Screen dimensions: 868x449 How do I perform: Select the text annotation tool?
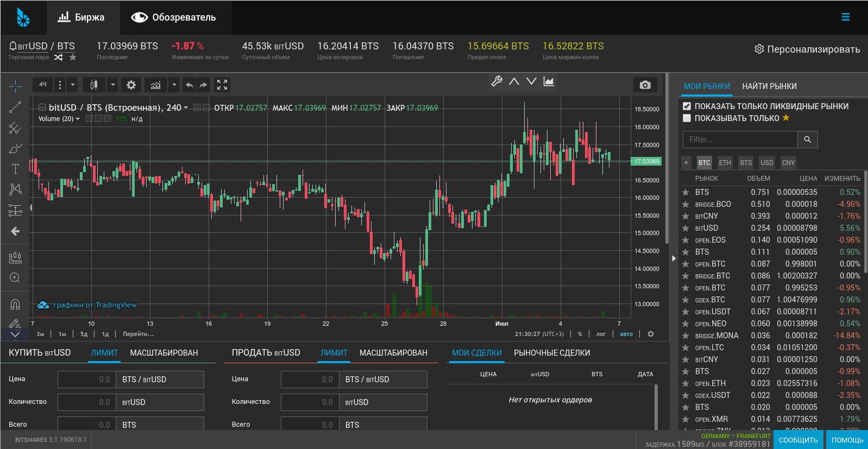[15, 169]
